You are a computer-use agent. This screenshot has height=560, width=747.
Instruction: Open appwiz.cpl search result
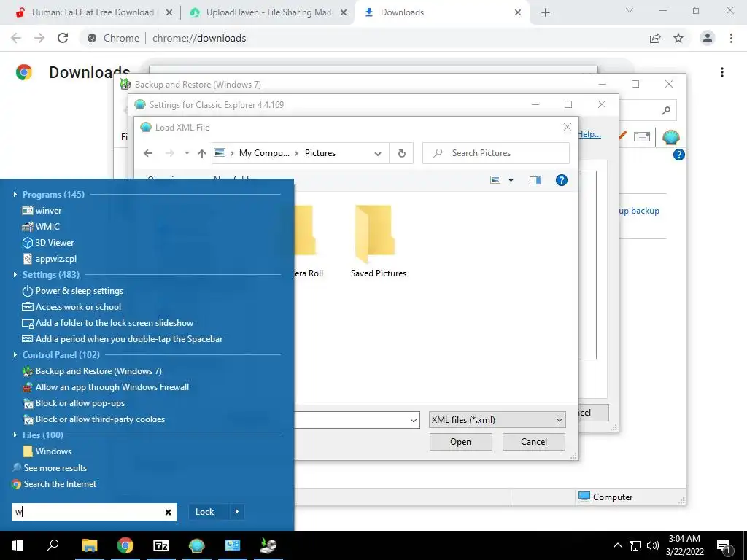tap(50, 259)
